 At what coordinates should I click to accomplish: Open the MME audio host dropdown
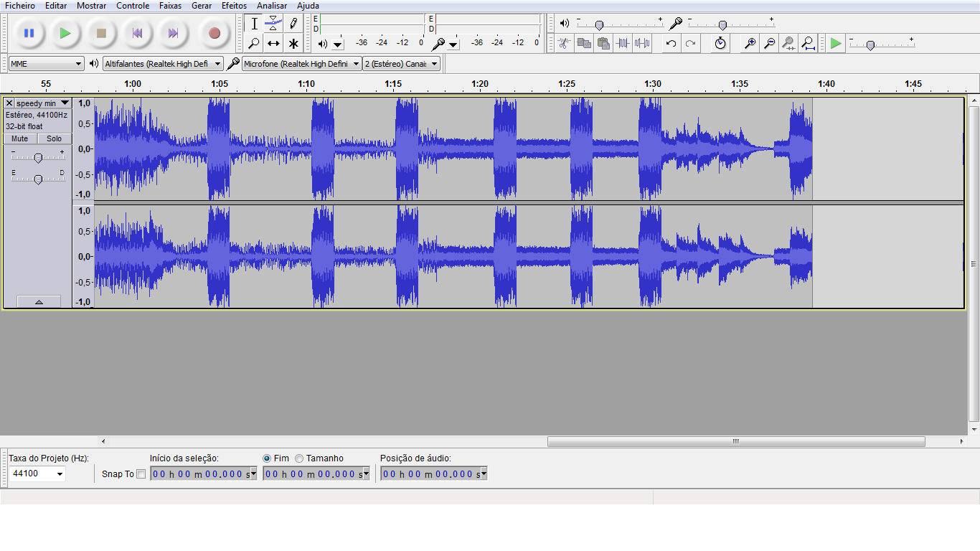click(x=47, y=64)
